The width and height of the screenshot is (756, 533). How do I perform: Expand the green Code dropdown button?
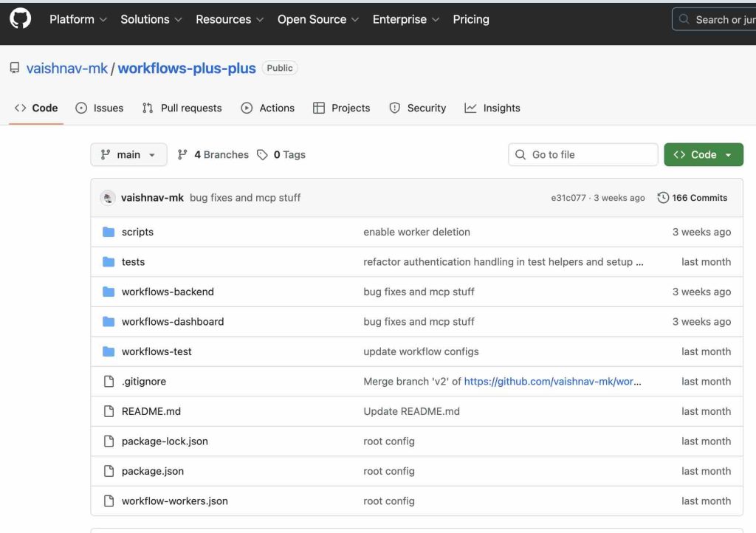tap(703, 154)
